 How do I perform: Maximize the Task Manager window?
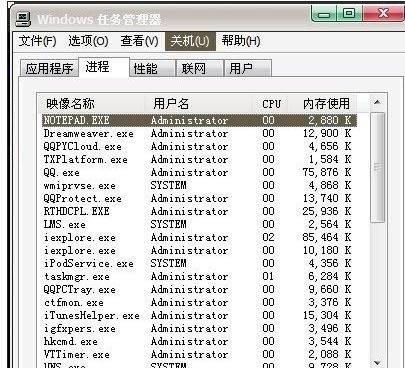349,14
